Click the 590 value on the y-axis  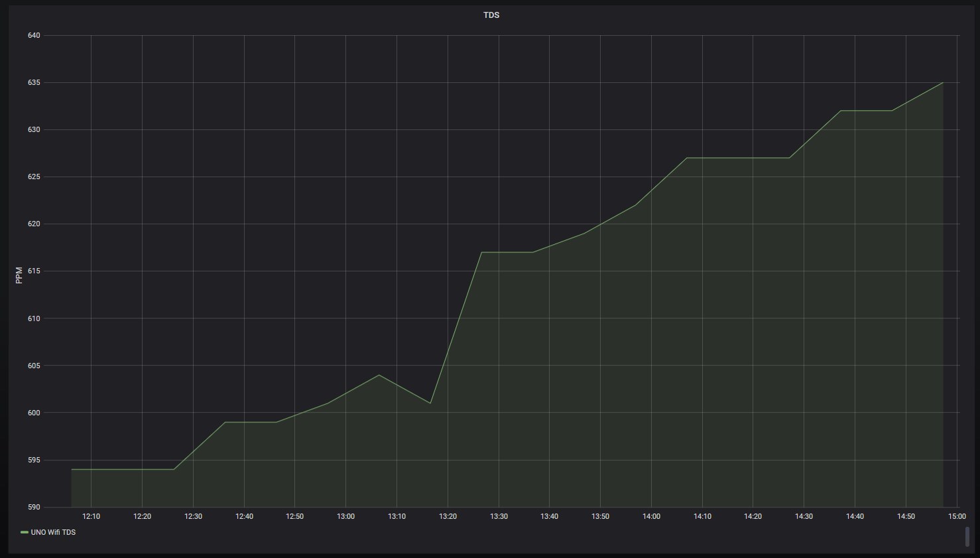pyautogui.click(x=34, y=507)
